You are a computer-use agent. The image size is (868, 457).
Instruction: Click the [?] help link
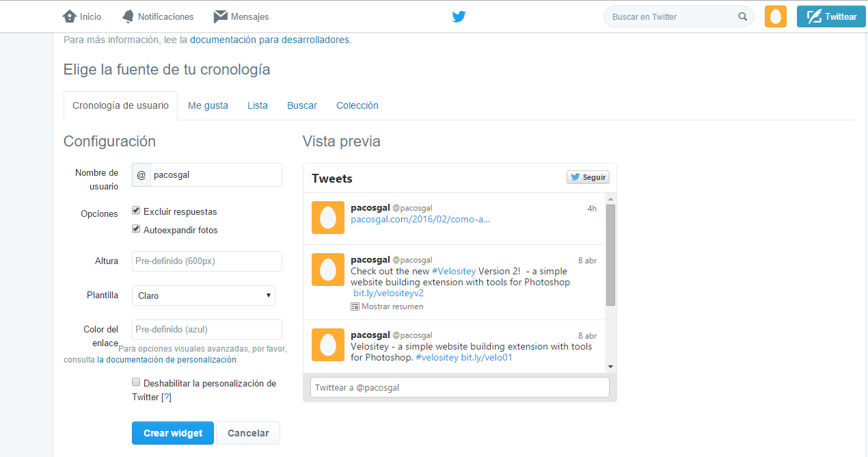[x=166, y=397]
